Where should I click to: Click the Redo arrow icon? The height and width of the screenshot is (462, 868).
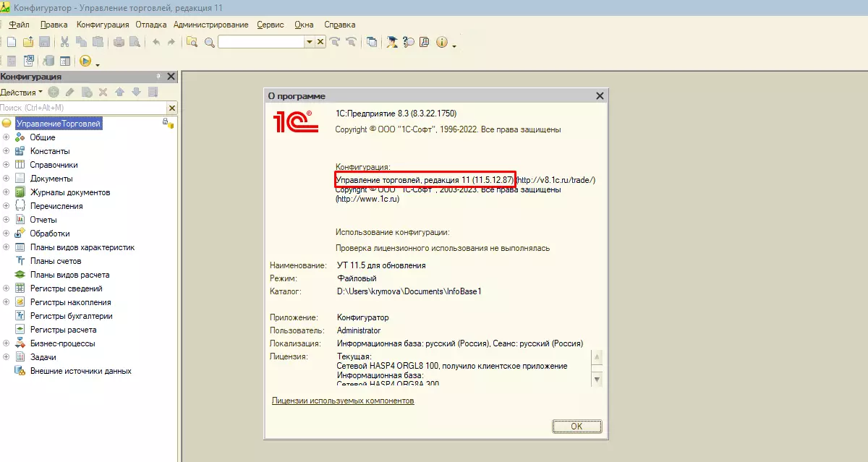pyautogui.click(x=171, y=42)
